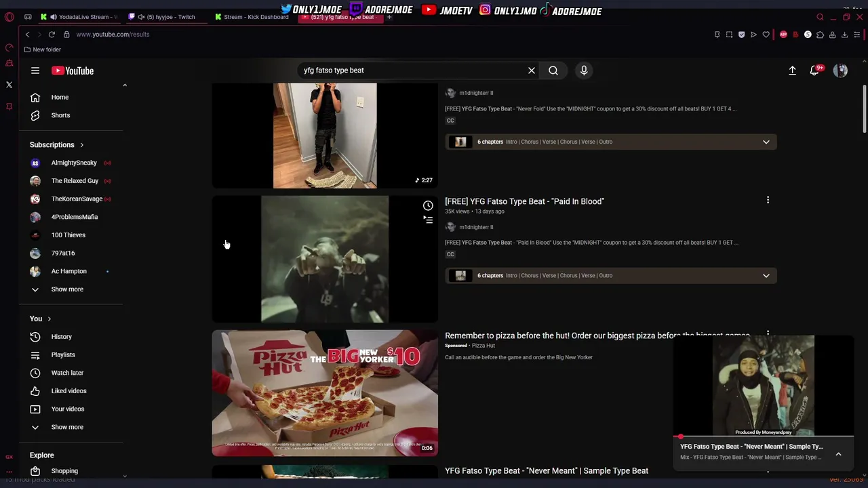Open X Twitter in Opera sidebar

click(x=9, y=85)
